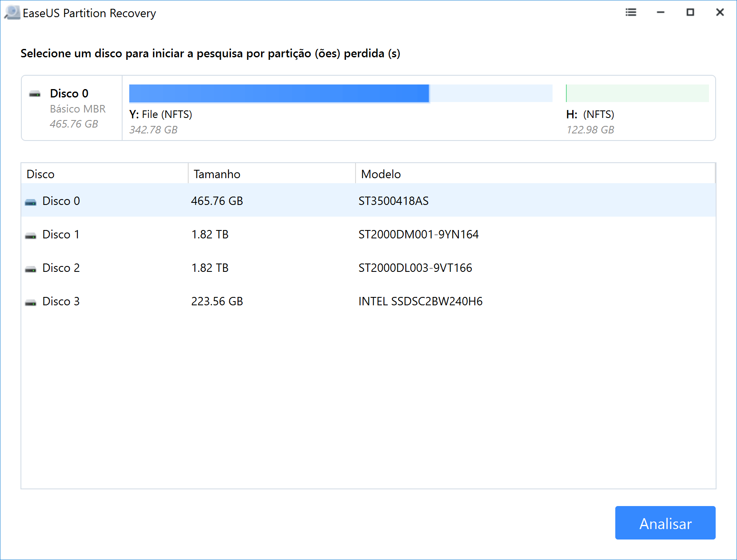The height and width of the screenshot is (560, 737).
Task: Click the drive icon of Disco 3 row
Action: coord(31,303)
